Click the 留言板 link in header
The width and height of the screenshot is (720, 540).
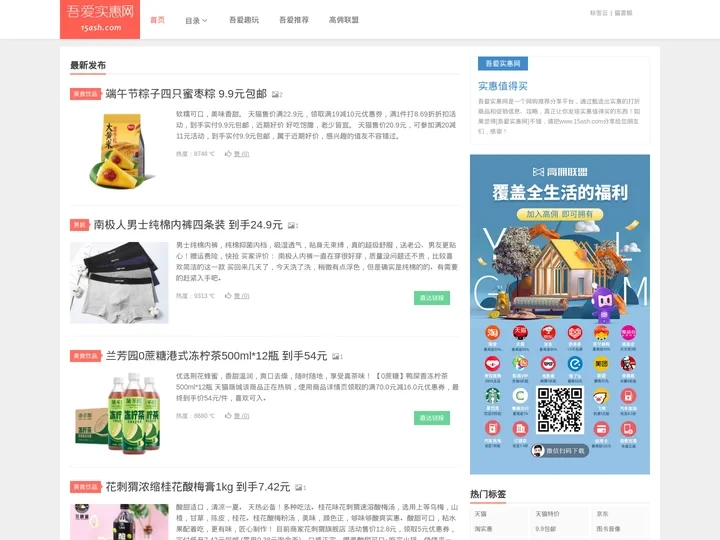623,13
